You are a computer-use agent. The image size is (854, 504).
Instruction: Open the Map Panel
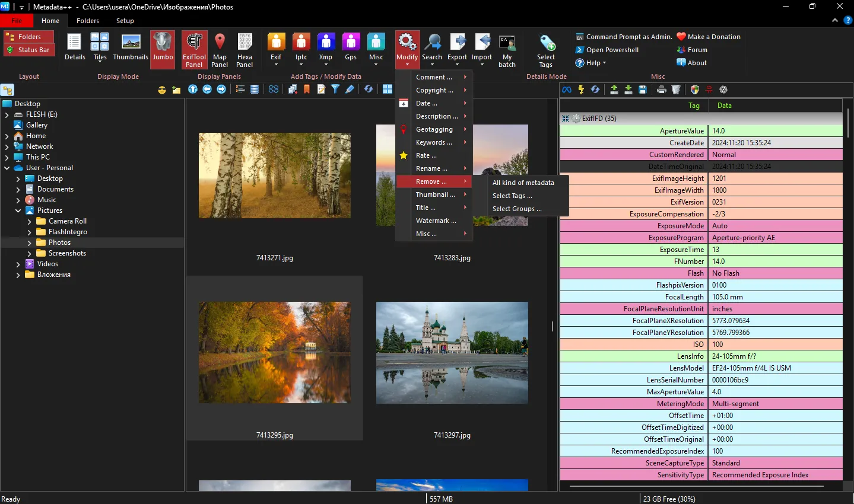tap(220, 50)
